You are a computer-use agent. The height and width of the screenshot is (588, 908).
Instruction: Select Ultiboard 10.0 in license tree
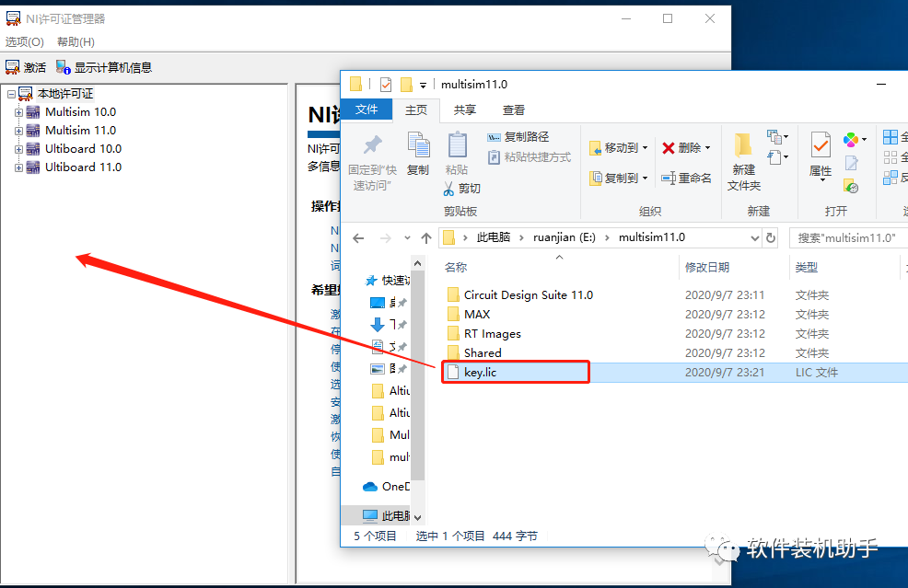[x=84, y=149]
